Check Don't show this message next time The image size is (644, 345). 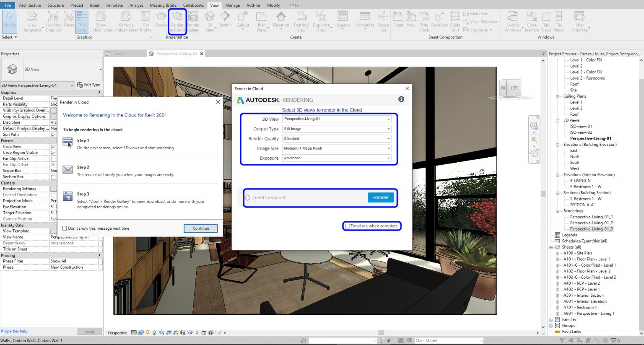pyautogui.click(x=65, y=228)
